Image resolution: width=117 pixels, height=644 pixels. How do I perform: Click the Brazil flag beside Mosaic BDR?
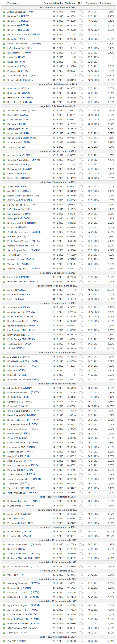[x=4, y=178]
